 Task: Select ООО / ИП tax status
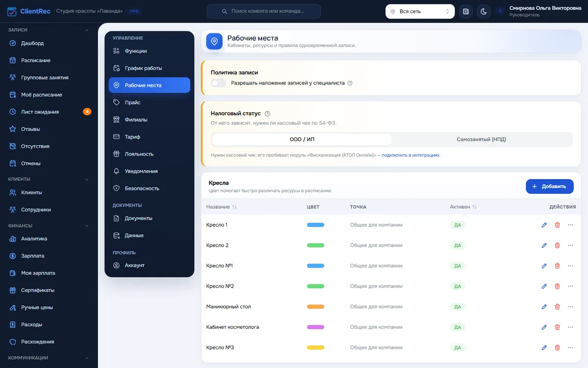click(x=302, y=139)
